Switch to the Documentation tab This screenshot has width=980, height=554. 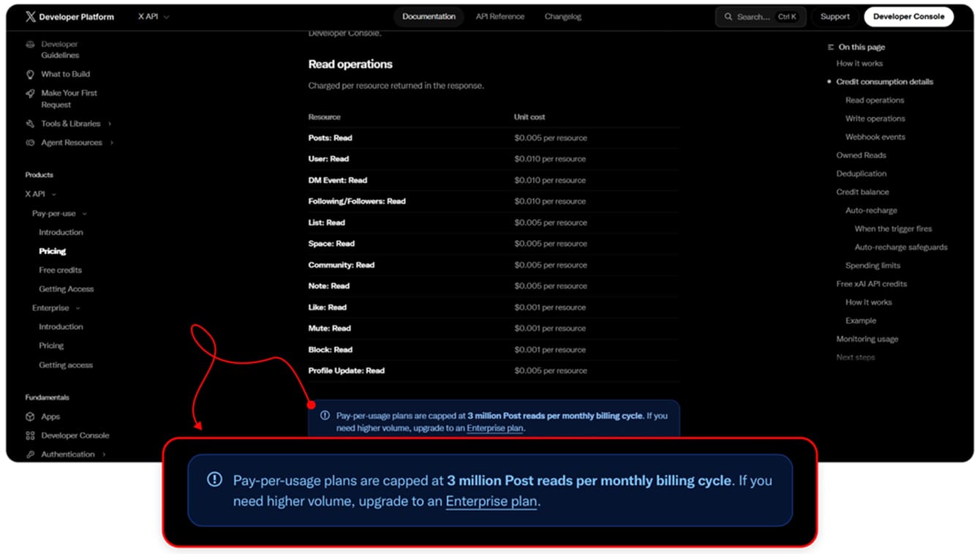(x=429, y=17)
